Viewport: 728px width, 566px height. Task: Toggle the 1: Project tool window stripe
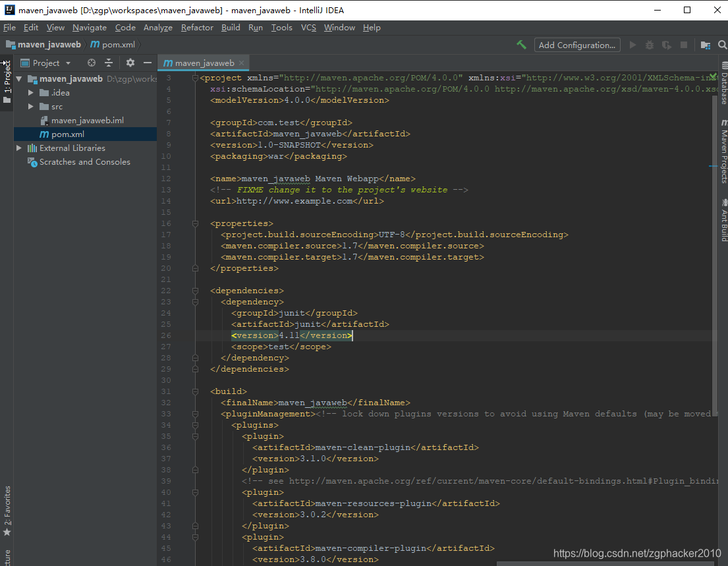[7, 81]
